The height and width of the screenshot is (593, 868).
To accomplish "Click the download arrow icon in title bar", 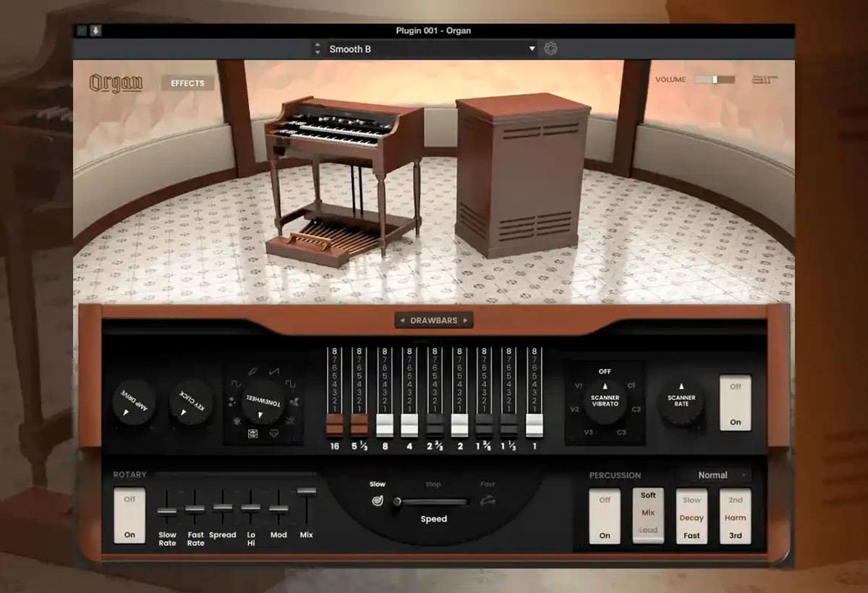I will click(x=95, y=30).
